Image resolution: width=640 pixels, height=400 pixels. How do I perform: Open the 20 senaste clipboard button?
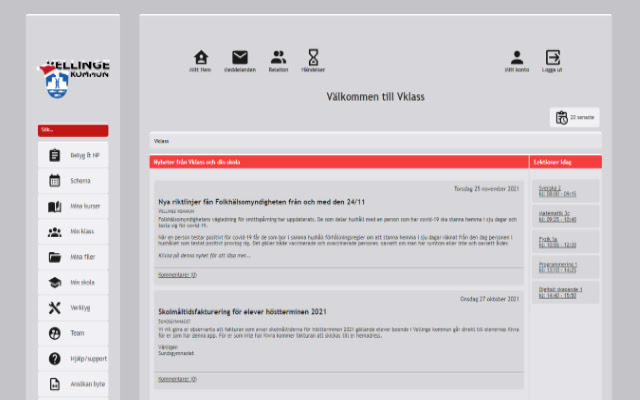(x=575, y=118)
